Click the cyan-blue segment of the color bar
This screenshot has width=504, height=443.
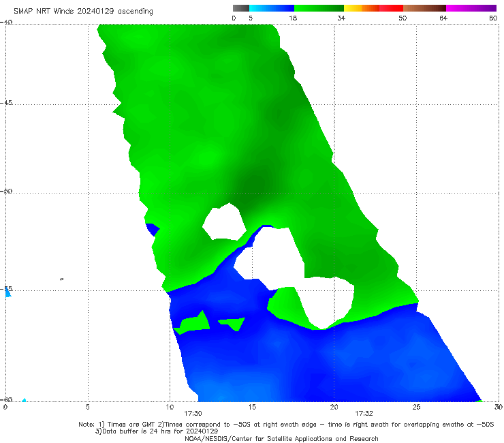coord(272,8)
